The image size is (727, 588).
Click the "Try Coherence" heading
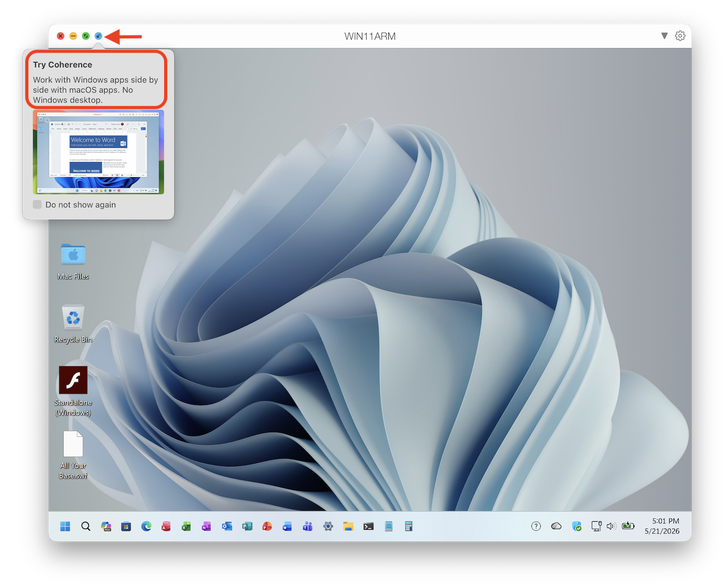63,65
